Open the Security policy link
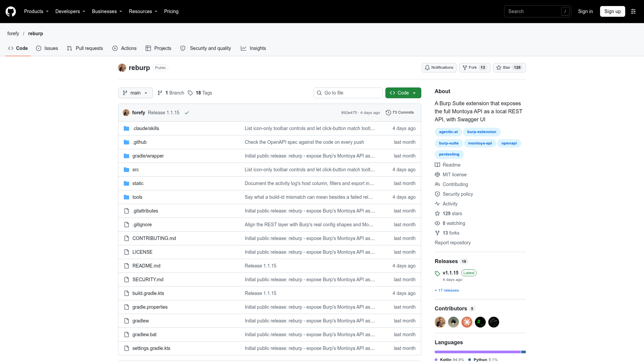 click(454, 194)
